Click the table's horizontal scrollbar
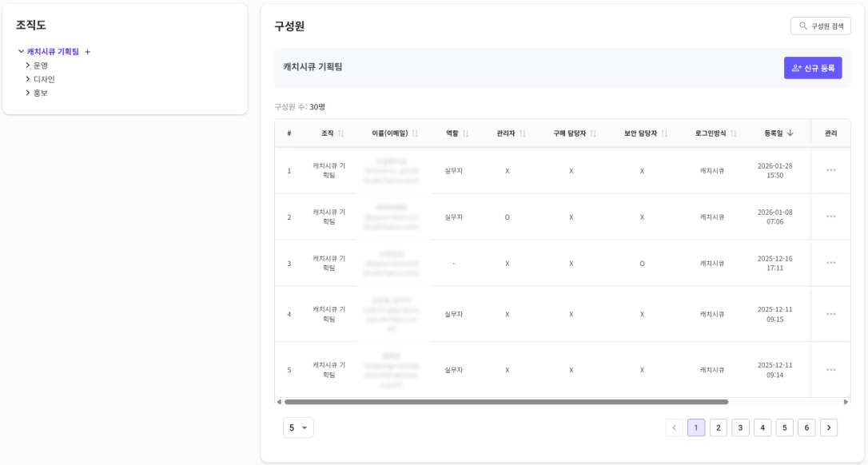Viewport: 868px width, 465px height. click(506, 402)
